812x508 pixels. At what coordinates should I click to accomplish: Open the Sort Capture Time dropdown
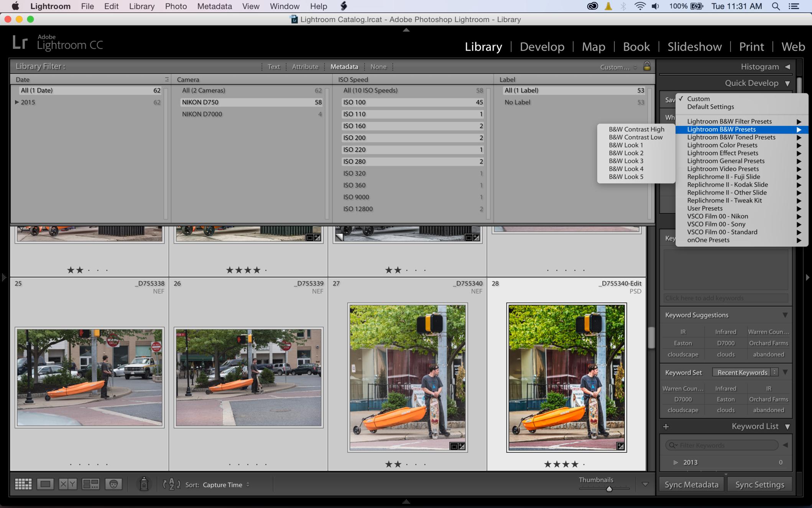226,485
